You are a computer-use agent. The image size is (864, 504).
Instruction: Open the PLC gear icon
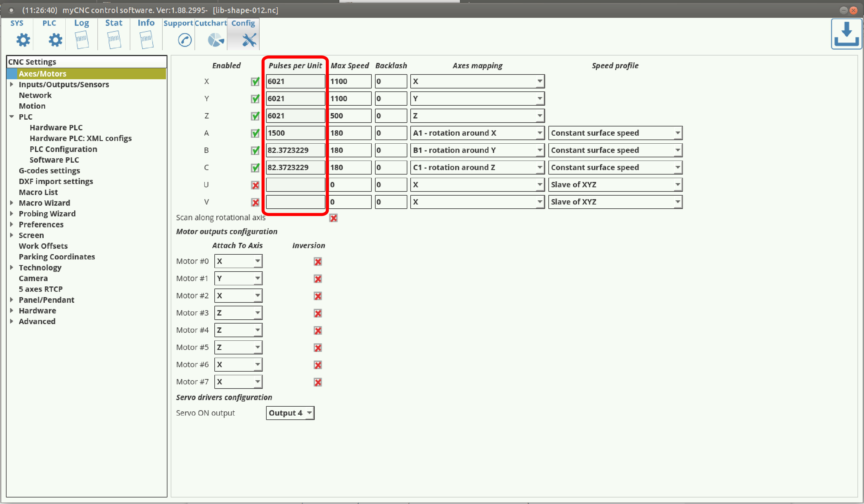[55, 40]
